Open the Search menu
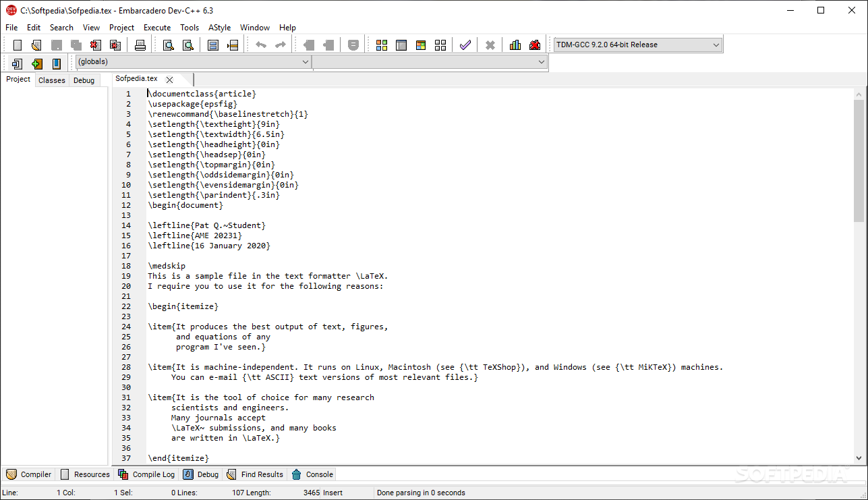Viewport: 868px width, 500px height. click(61, 28)
